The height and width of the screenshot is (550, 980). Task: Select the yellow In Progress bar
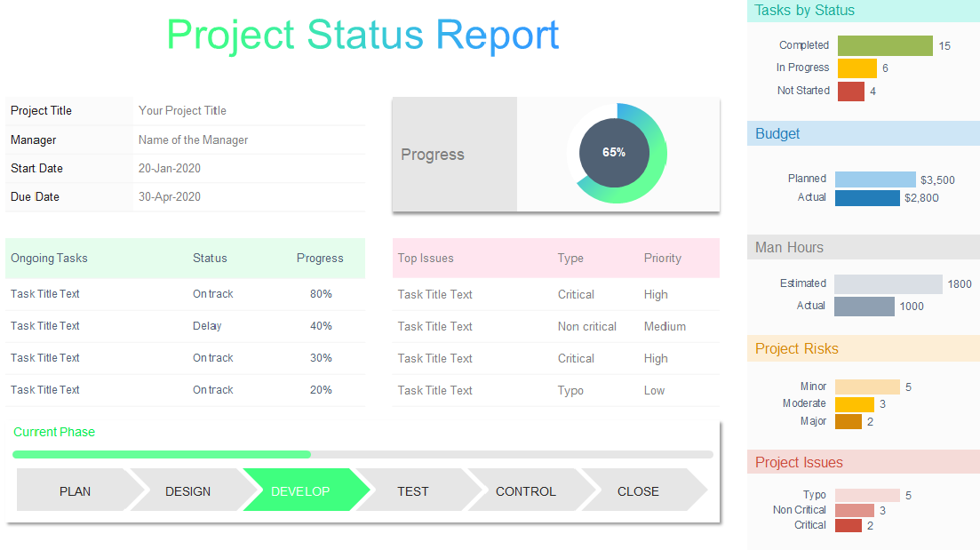[x=857, y=68]
